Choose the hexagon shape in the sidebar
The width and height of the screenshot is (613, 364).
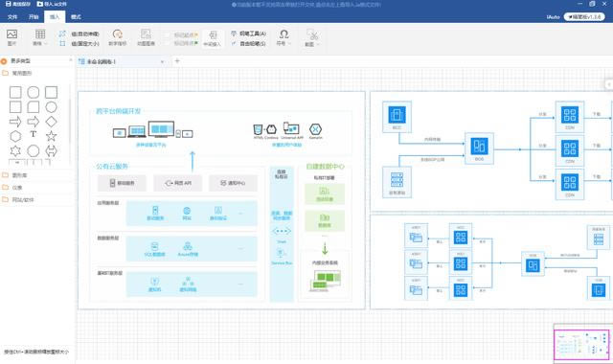tap(15, 136)
